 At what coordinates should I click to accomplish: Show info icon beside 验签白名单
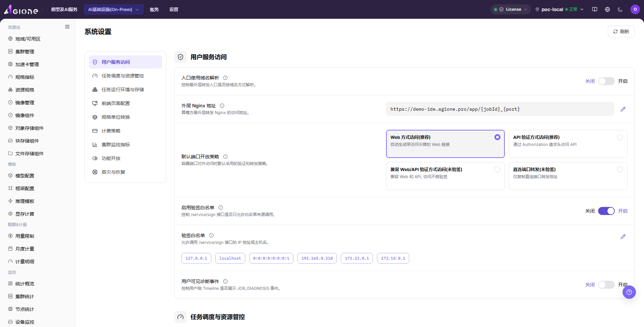(211, 235)
